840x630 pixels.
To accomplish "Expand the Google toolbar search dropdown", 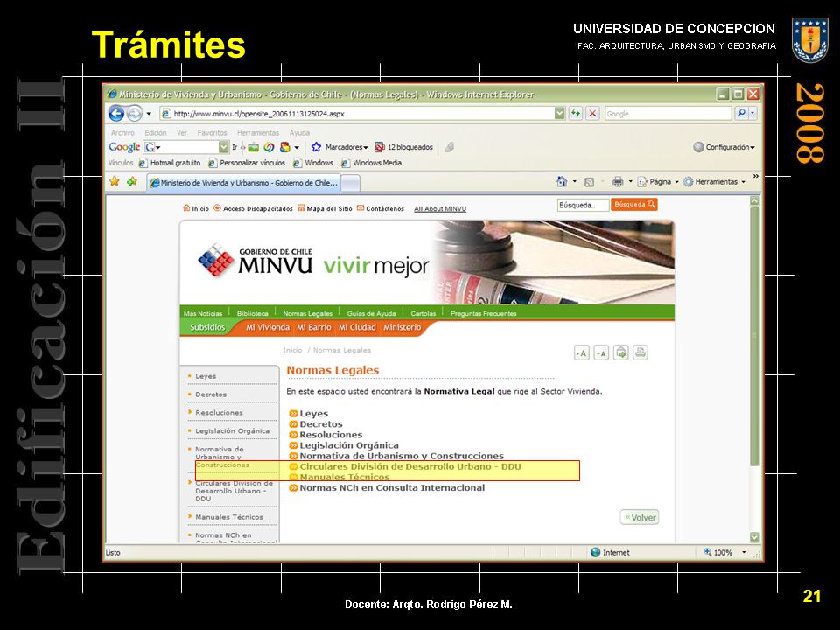I will (224, 147).
